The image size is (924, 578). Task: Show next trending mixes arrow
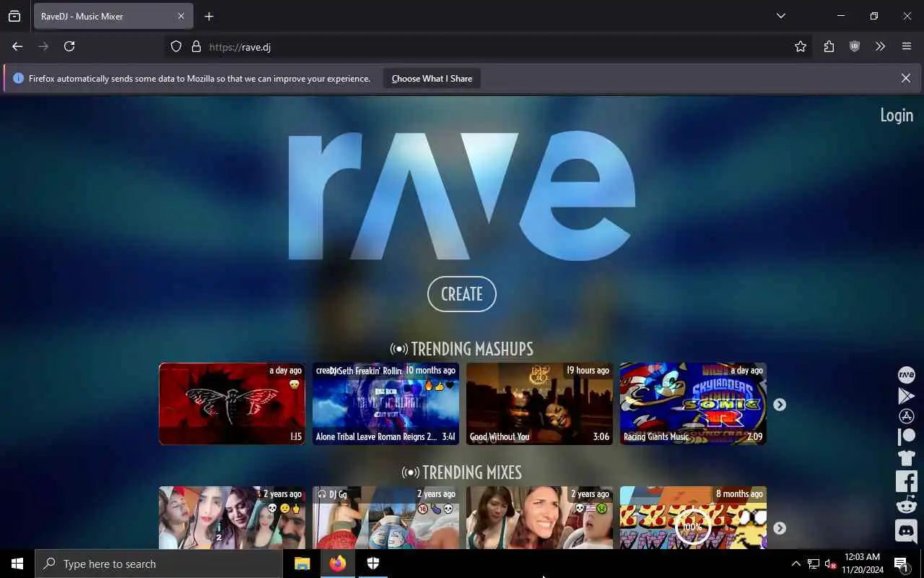click(x=780, y=528)
